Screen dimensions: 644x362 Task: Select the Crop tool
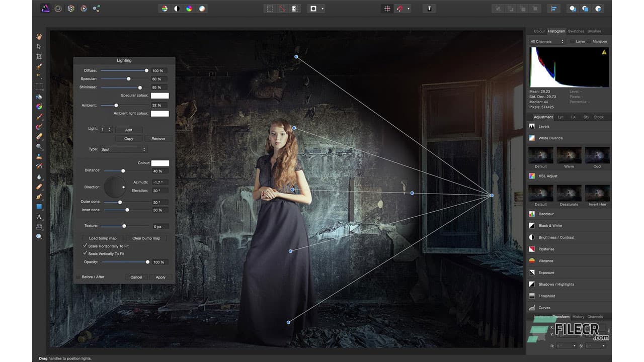[x=39, y=56]
